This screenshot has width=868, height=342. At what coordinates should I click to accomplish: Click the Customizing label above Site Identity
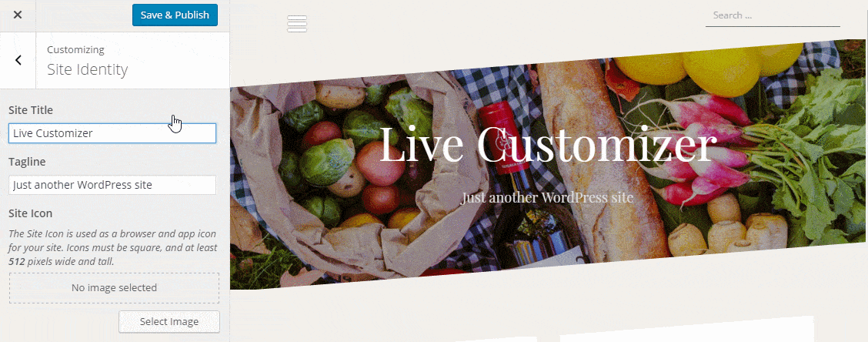(x=75, y=50)
